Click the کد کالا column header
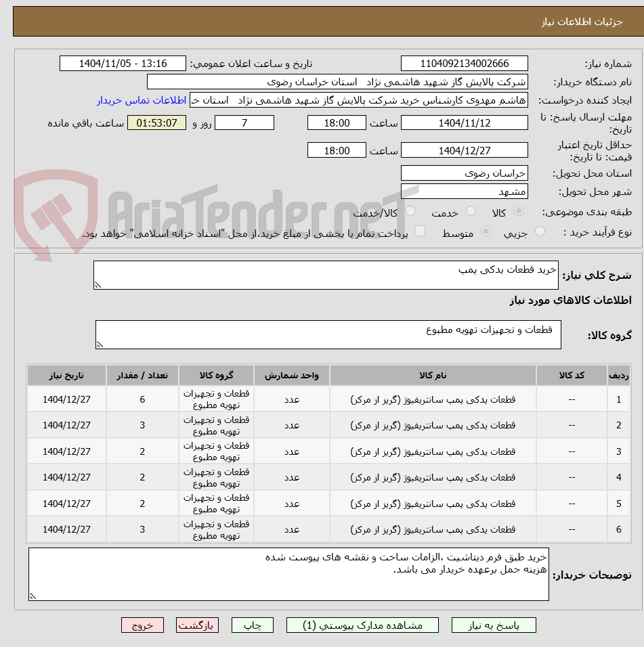The width and height of the screenshot is (644, 647). (x=572, y=376)
